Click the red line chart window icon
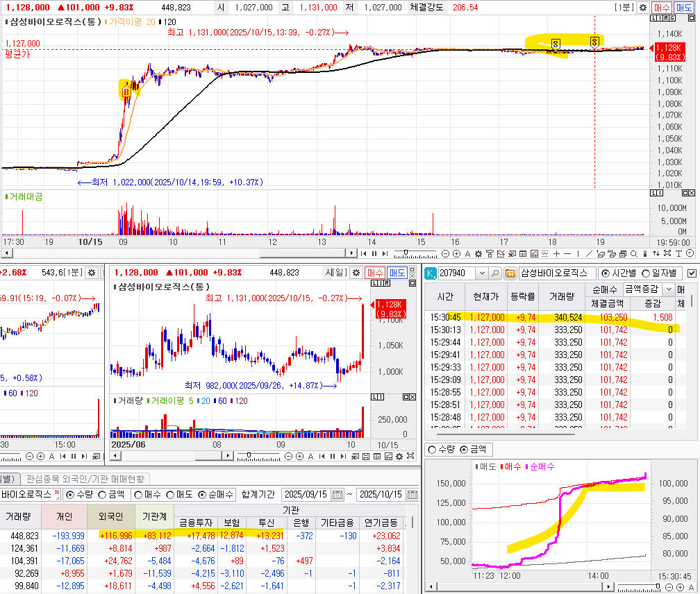Screen dimensions: 700x594 534,254
